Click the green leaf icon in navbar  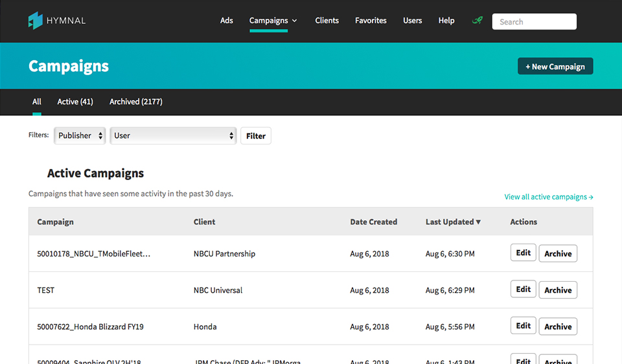[x=478, y=21]
